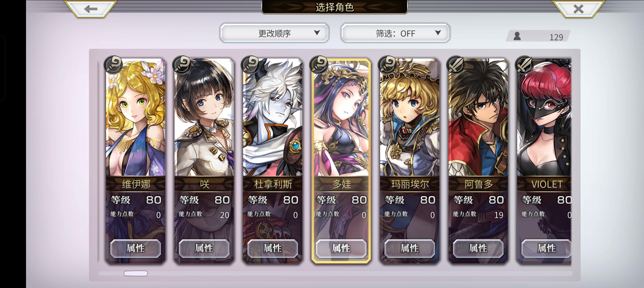Select the 玛丽埃尔 character portrait
Image resolution: width=644 pixels, height=288 pixels.
coord(410,117)
